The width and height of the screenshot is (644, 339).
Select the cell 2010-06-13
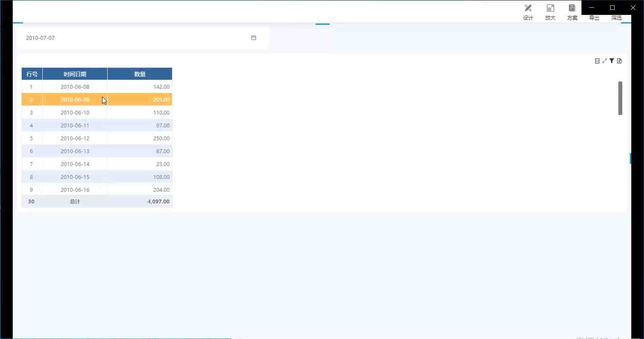pos(75,151)
